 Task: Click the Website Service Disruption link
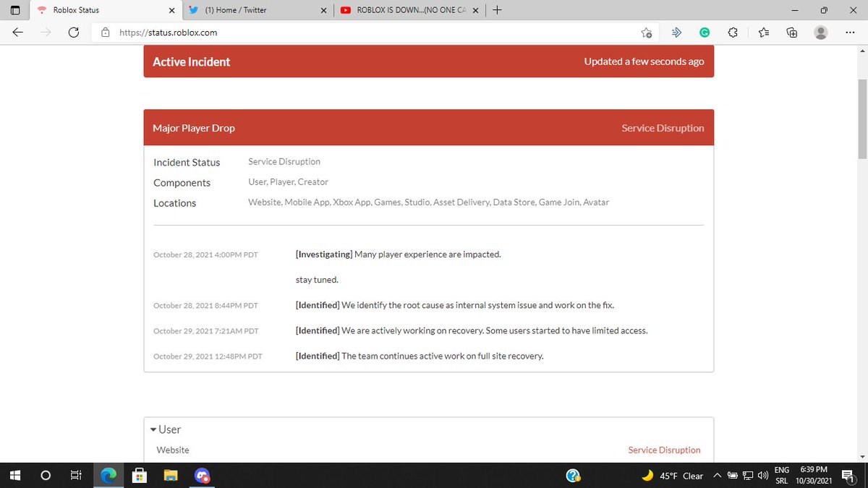pos(664,450)
